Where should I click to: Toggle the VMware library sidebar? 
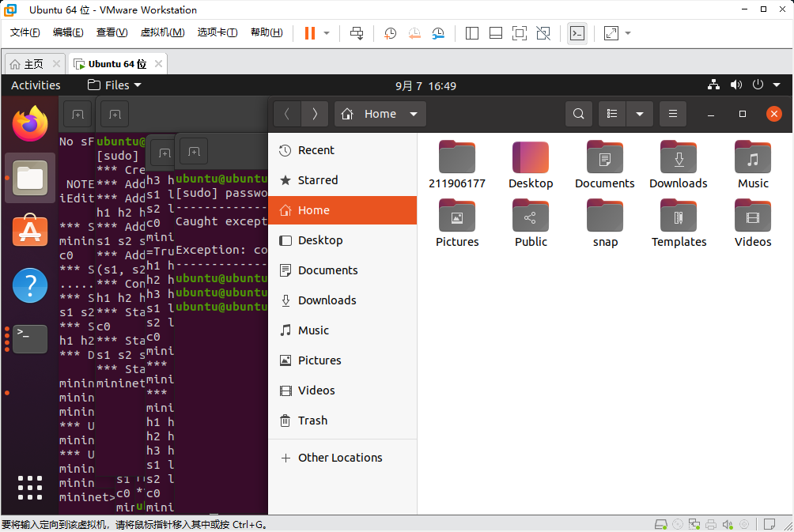tap(472, 33)
